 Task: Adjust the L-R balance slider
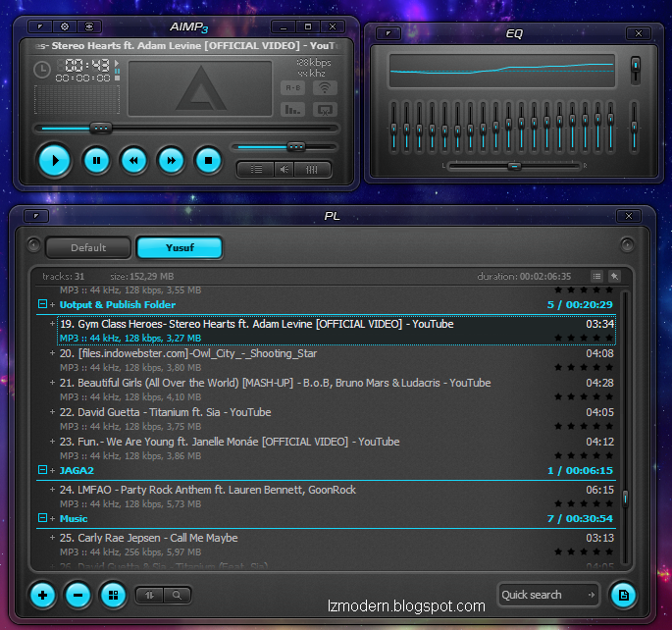pyautogui.click(x=514, y=166)
